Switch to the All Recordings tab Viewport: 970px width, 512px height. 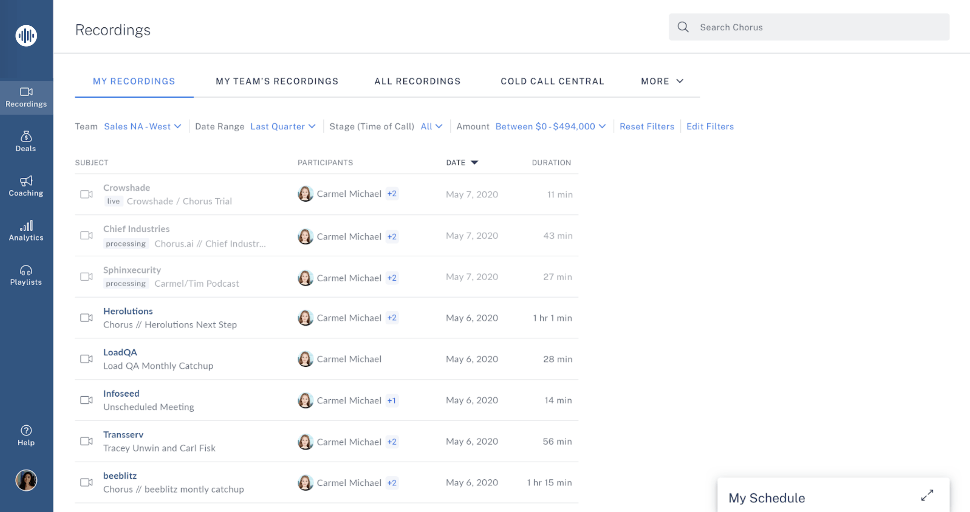(x=418, y=81)
